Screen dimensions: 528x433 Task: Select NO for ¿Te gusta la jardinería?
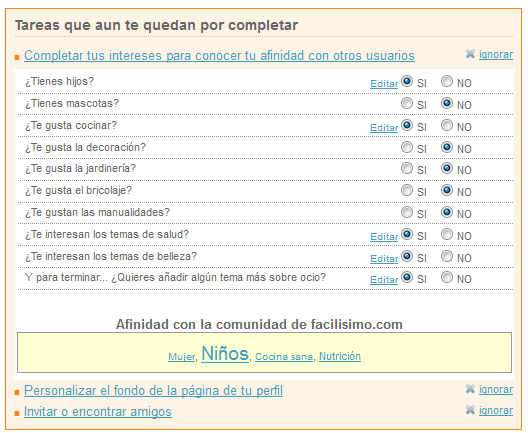tap(447, 168)
